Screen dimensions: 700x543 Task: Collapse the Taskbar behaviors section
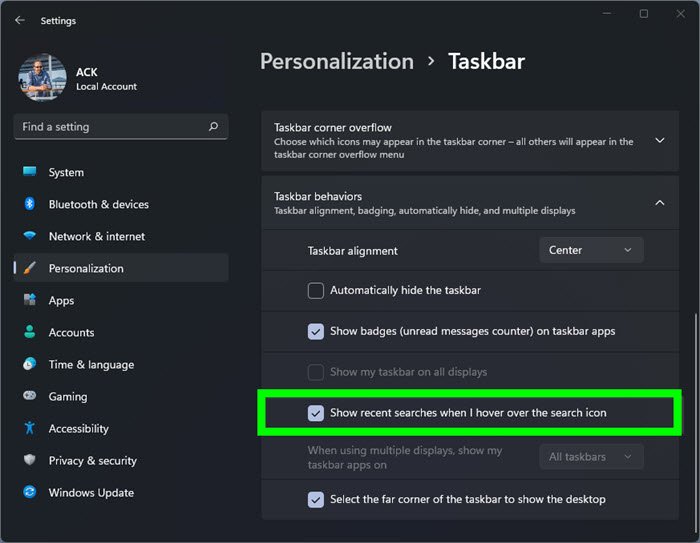point(659,203)
